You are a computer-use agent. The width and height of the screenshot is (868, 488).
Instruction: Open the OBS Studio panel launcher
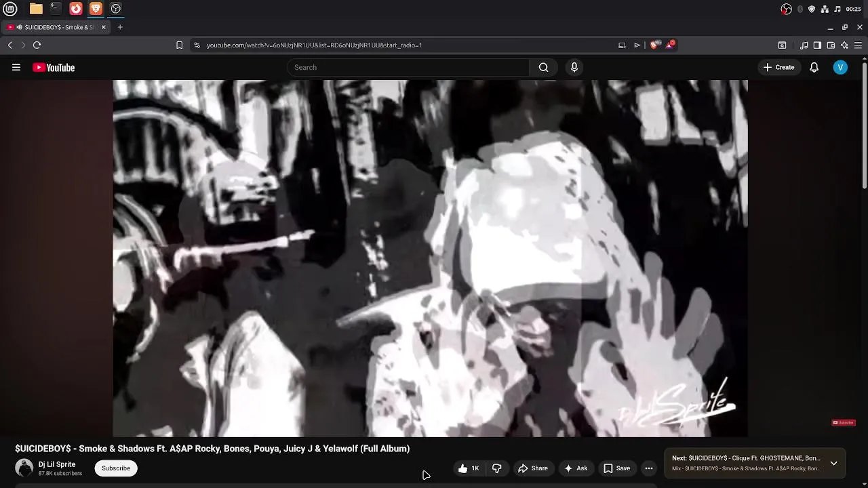click(116, 9)
